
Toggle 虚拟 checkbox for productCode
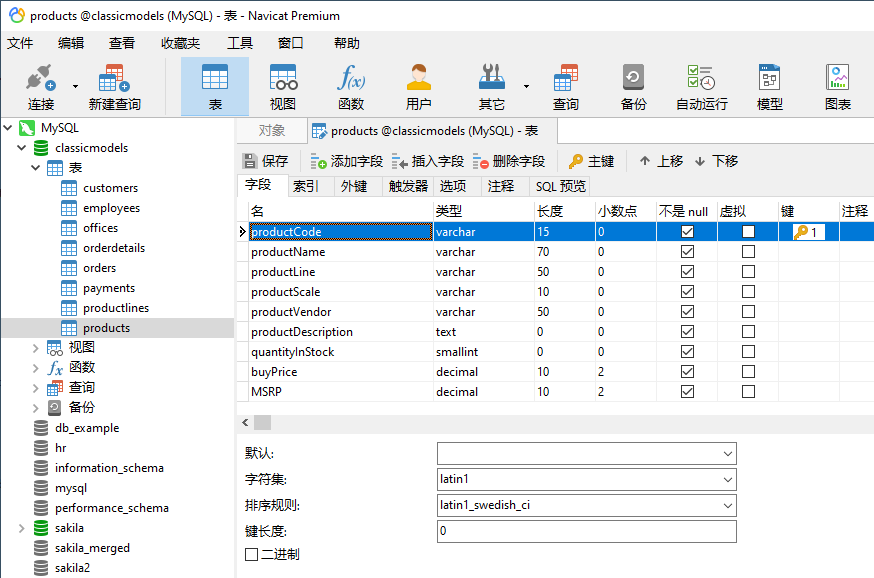(749, 232)
